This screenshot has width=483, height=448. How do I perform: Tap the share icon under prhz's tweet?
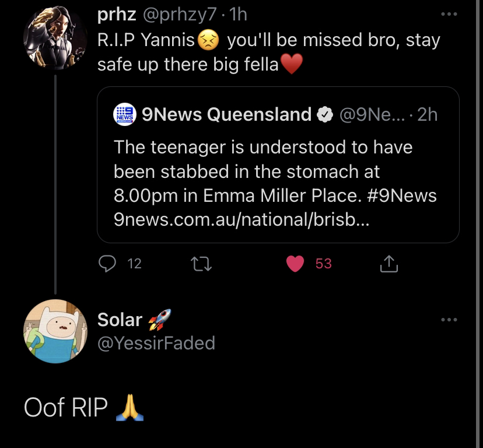[388, 264]
